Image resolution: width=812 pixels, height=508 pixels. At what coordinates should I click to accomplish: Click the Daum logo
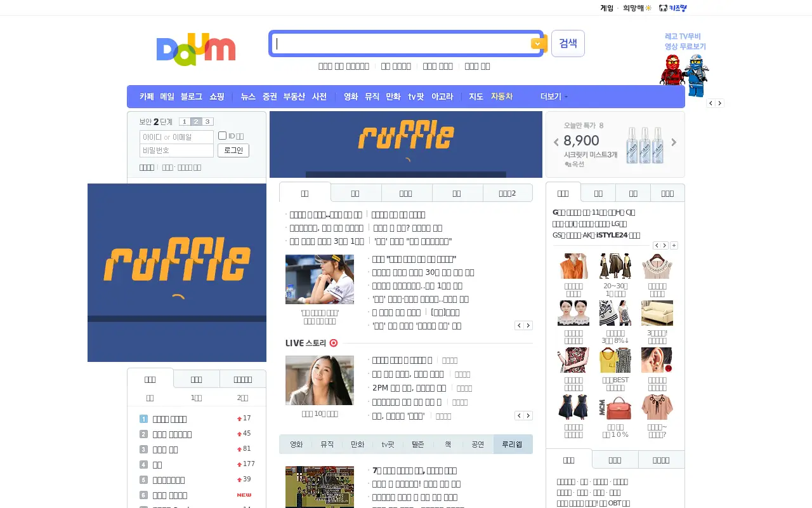(x=196, y=48)
